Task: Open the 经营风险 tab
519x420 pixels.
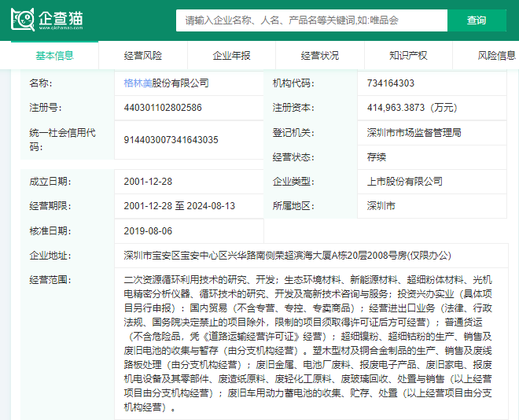Action: tap(143, 56)
